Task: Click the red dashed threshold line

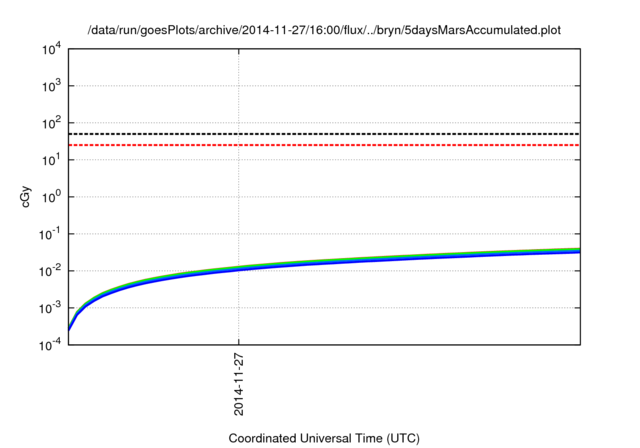Action: point(324,145)
